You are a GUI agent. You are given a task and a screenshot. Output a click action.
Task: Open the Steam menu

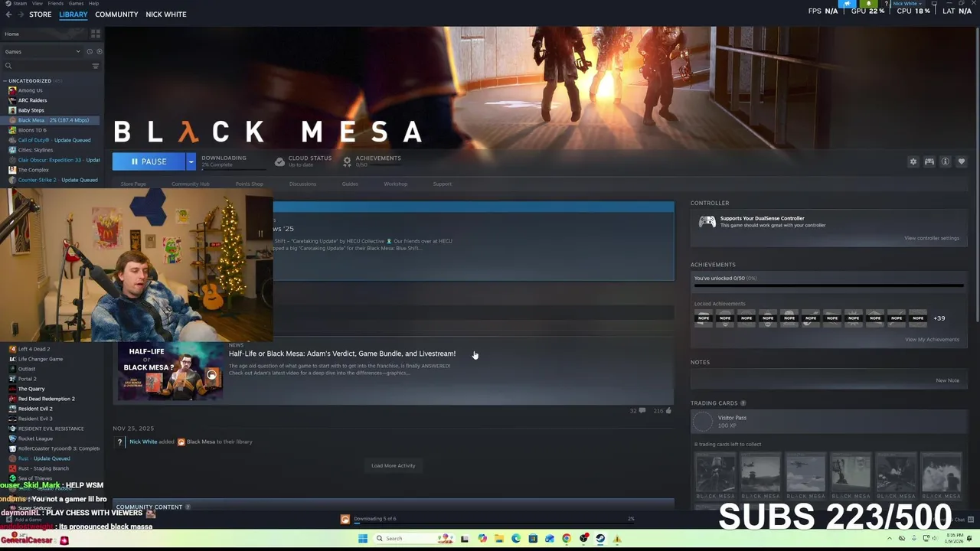pyautogui.click(x=20, y=3)
